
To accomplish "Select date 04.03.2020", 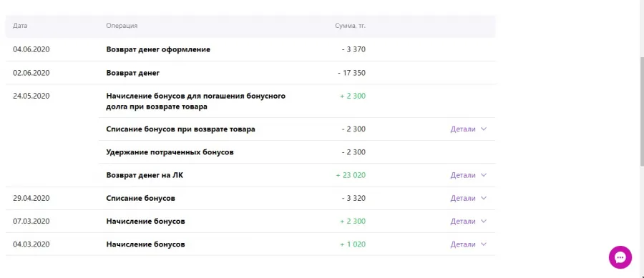I will click(31, 244).
